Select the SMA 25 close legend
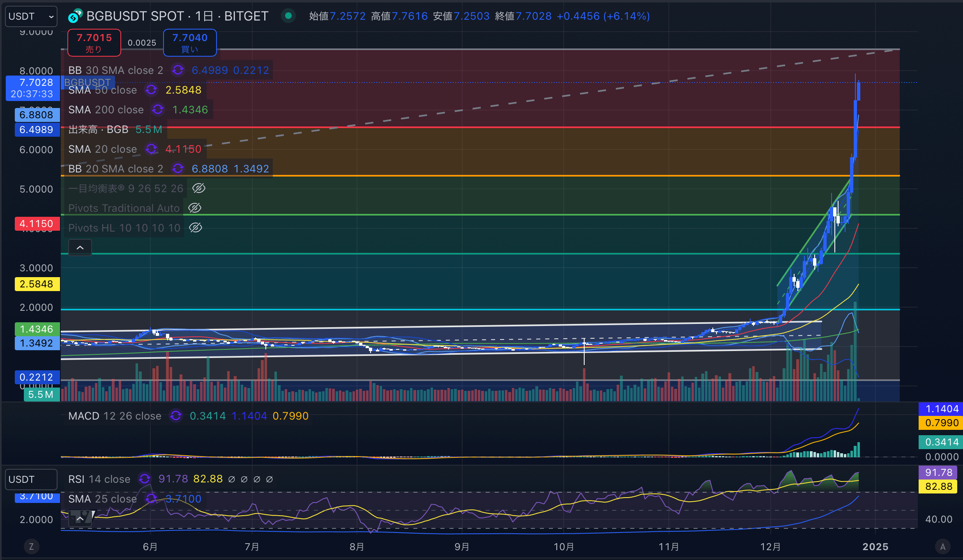Screen dimensions: 963x560 coord(102,499)
